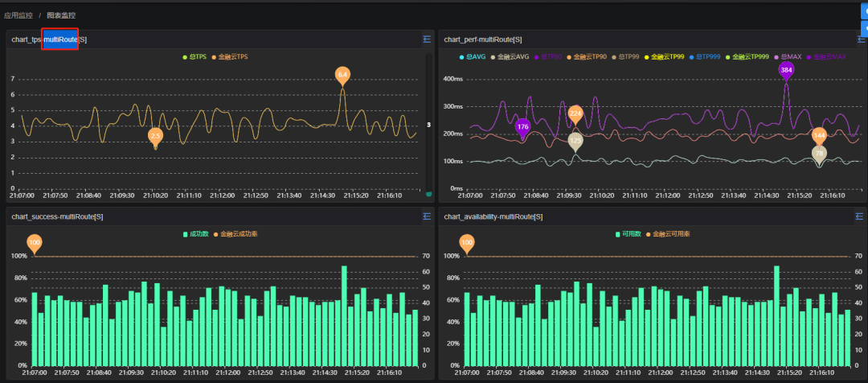Viewport: 868px width, 383px height.
Task: Toggle the 金融云TP999 legend series
Action: pos(747,56)
